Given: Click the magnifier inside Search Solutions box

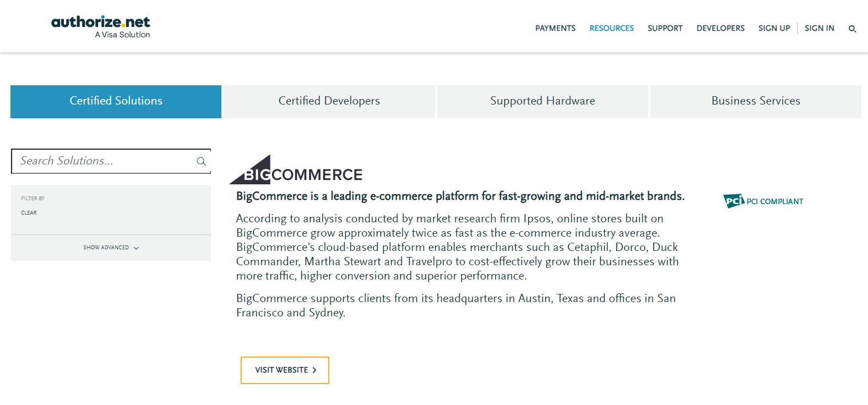Looking at the screenshot, I should [x=201, y=161].
